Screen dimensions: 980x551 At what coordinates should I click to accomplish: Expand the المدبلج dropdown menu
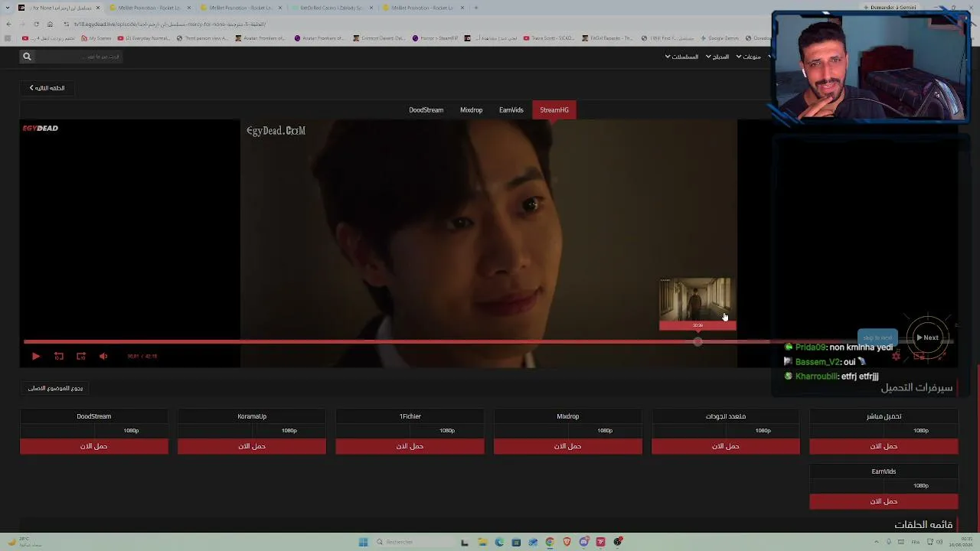(x=717, y=57)
